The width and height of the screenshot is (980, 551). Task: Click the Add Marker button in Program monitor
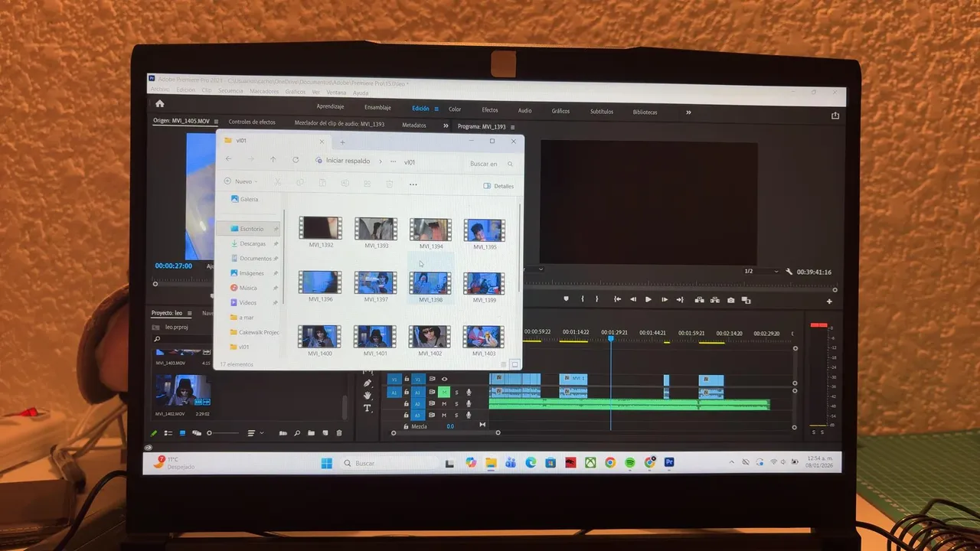pos(566,299)
